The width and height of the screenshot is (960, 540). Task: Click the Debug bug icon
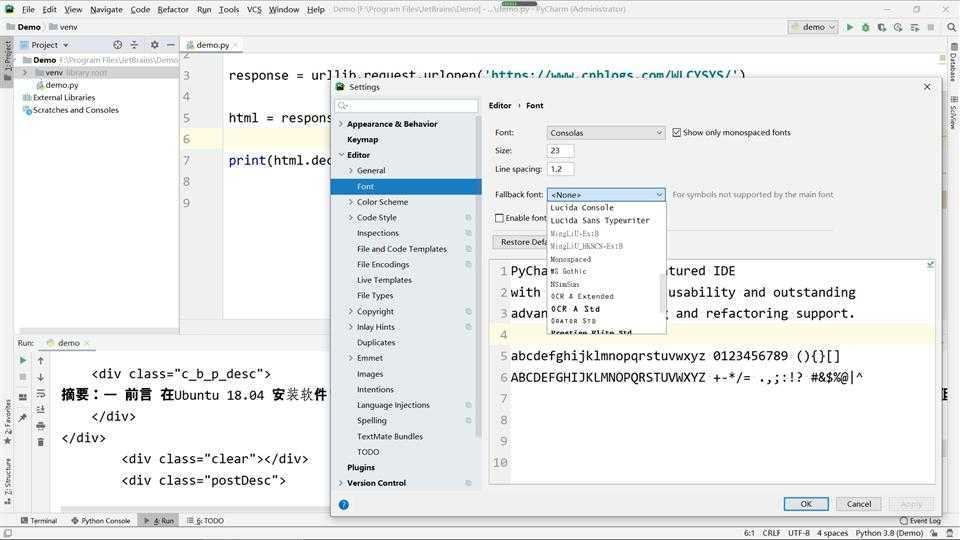pos(865,27)
